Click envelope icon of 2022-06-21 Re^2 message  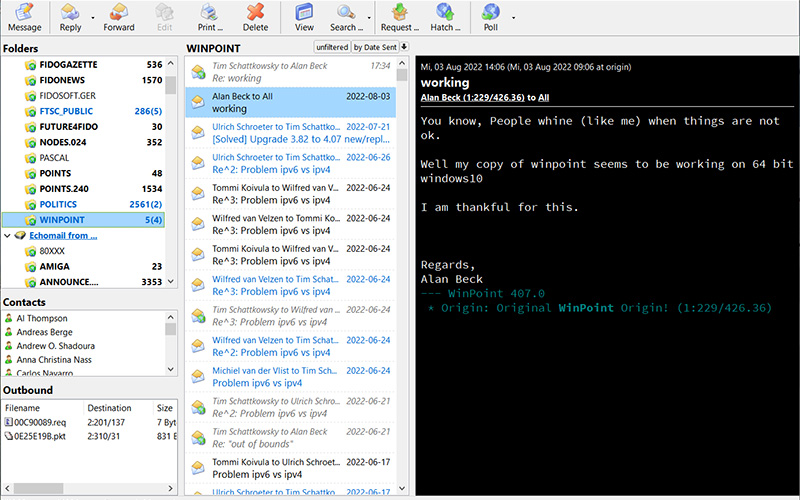(198, 407)
